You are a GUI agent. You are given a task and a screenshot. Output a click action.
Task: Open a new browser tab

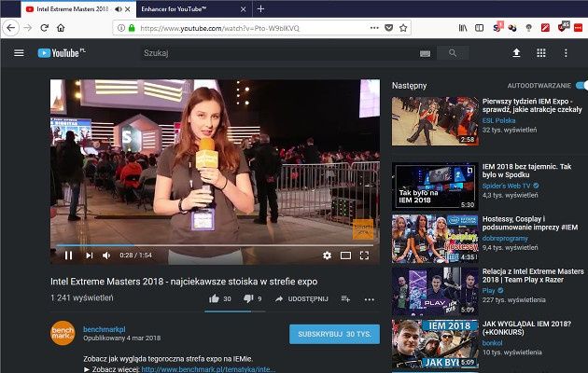260,9
